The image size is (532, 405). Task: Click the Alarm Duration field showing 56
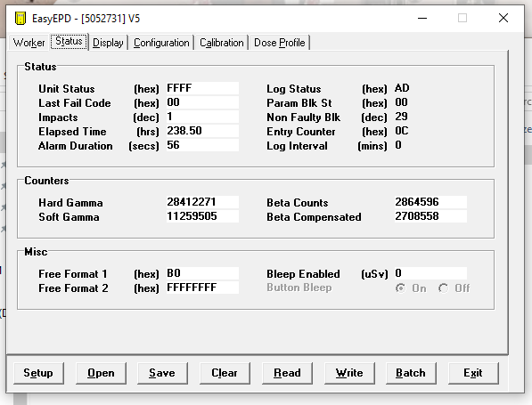(202, 145)
